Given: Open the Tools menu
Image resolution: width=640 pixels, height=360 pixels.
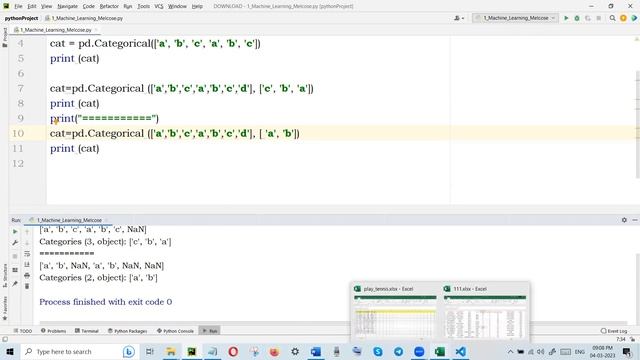Looking at the screenshot, I should tap(143, 6).
